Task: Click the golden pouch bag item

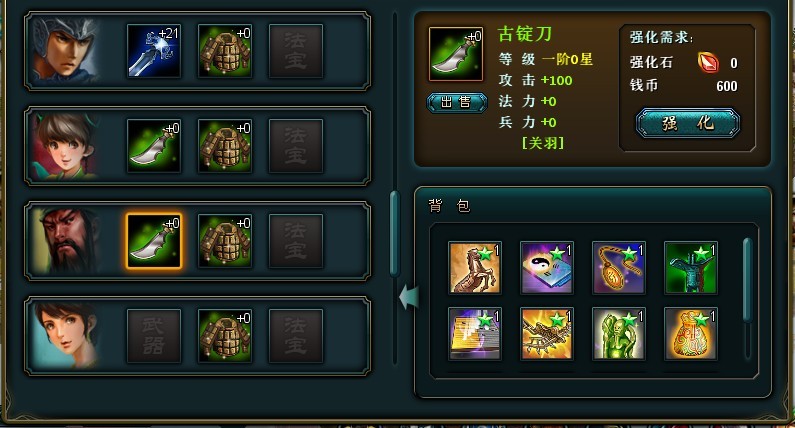Action: click(x=691, y=334)
